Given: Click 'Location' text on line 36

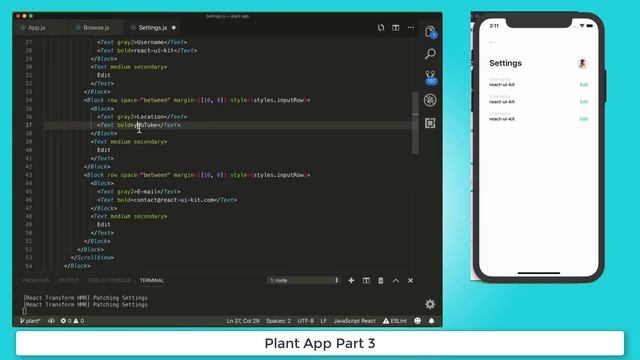Looking at the screenshot, I should coord(151,117).
